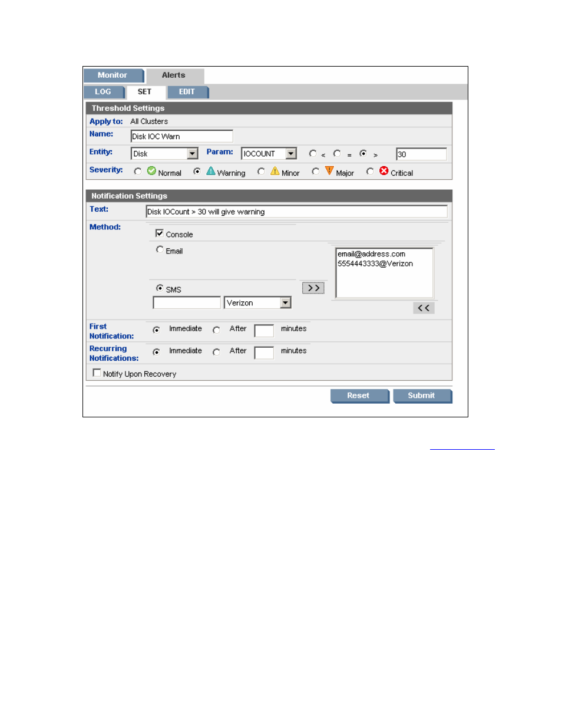
Task: Select the Minor severity radio button
Action: coord(261,172)
